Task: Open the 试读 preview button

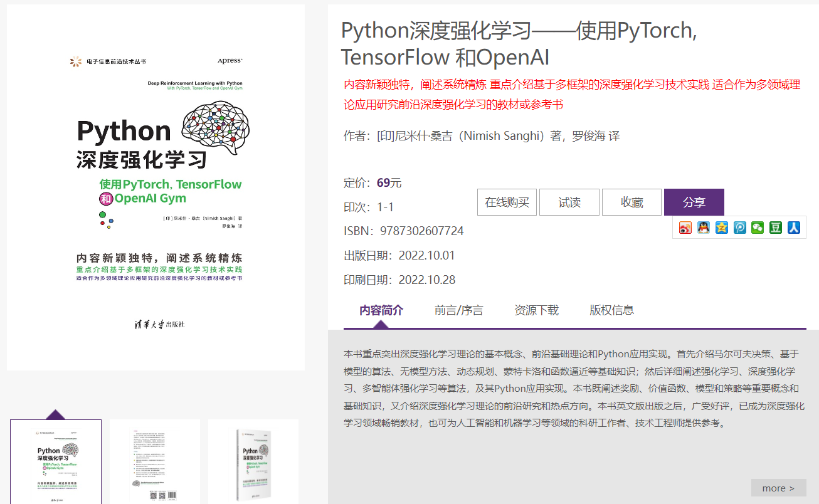Action: point(569,202)
